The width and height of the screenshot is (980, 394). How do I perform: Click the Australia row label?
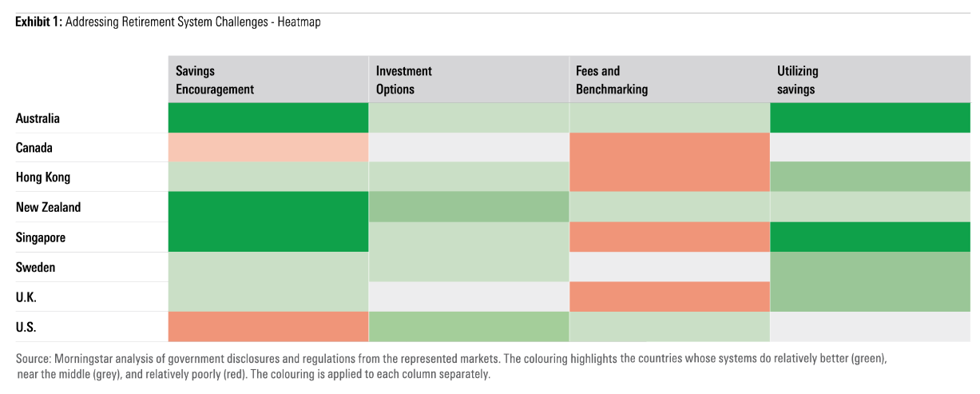point(38,118)
